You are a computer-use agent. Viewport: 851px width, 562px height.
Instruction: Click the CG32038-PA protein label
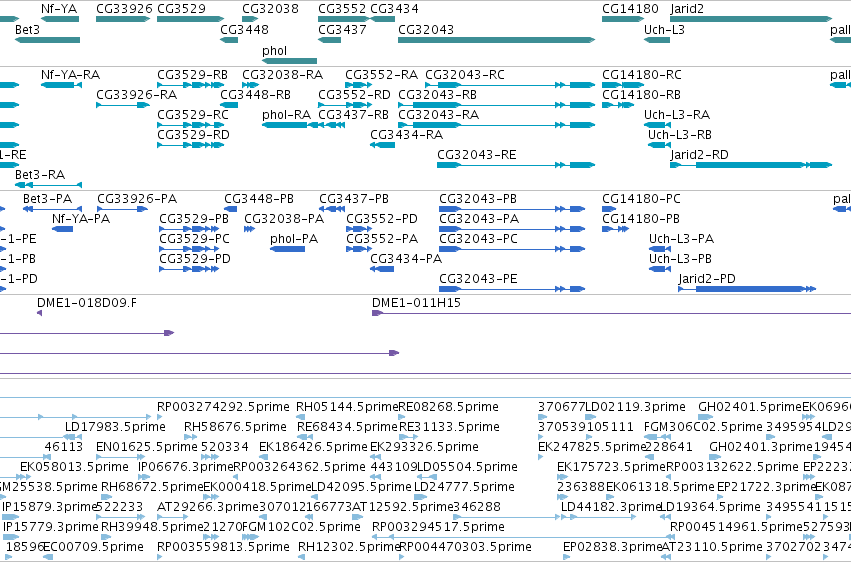pos(284,219)
